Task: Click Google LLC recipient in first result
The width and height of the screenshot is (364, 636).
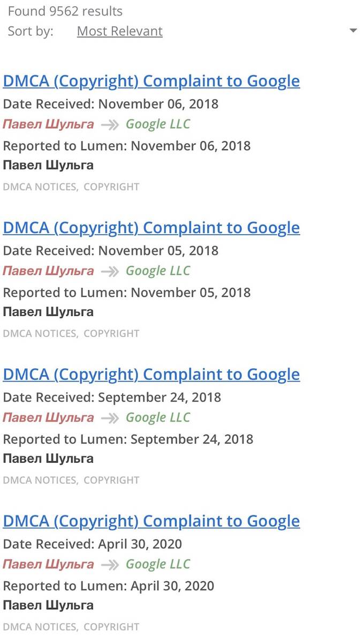Action: coord(158,124)
